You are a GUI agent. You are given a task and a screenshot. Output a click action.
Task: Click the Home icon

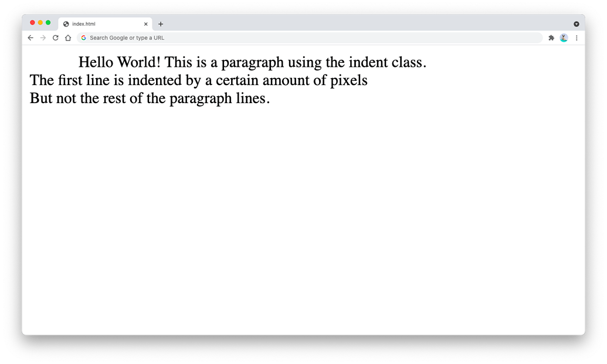click(68, 38)
